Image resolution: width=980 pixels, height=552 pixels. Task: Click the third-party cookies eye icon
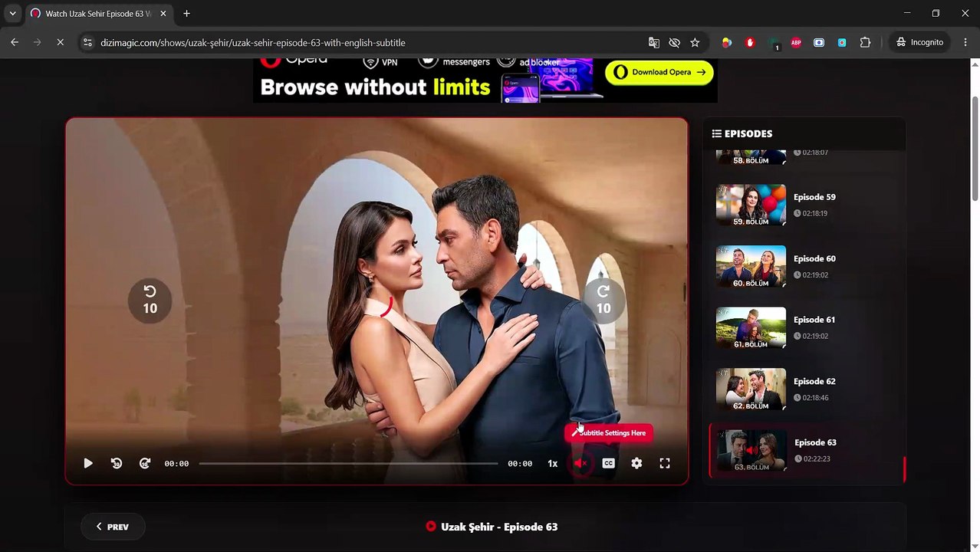[x=674, y=42]
